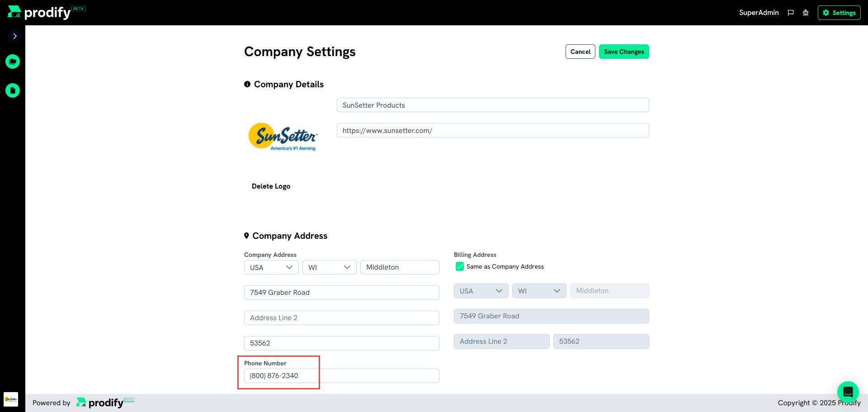Open the chat support widget
The height and width of the screenshot is (412, 868).
848,392
